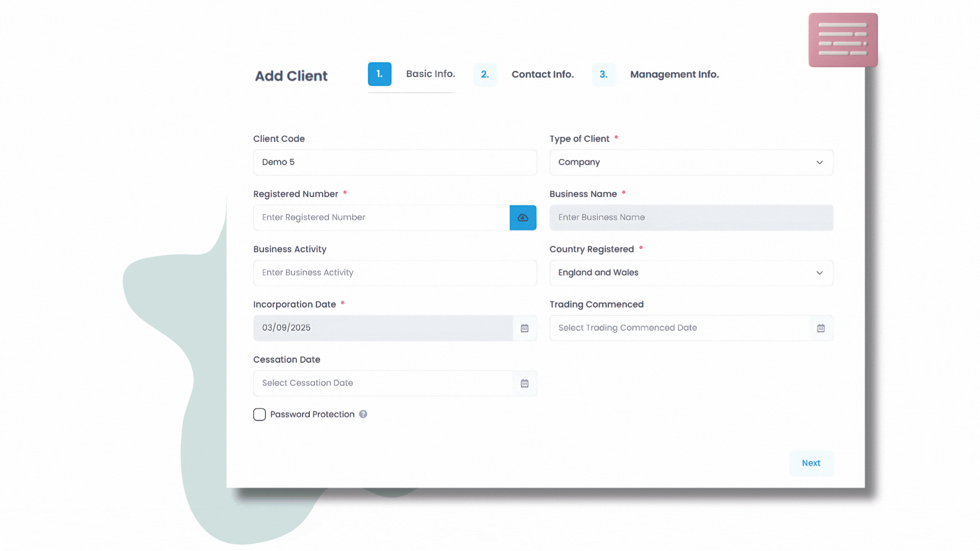Viewport: 980px width, 551px height.
Task: Open the Cessation Date calendar icon
Action: [x=524, y=383]
